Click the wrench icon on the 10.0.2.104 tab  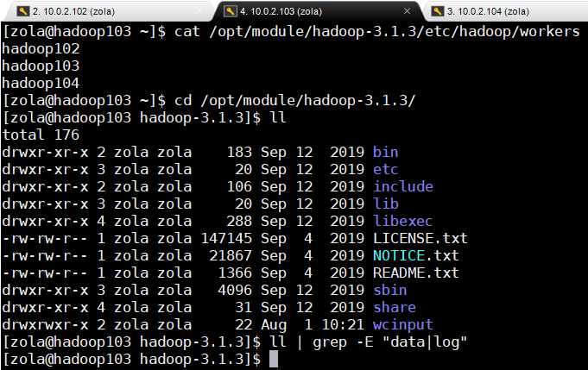point(437,11)
